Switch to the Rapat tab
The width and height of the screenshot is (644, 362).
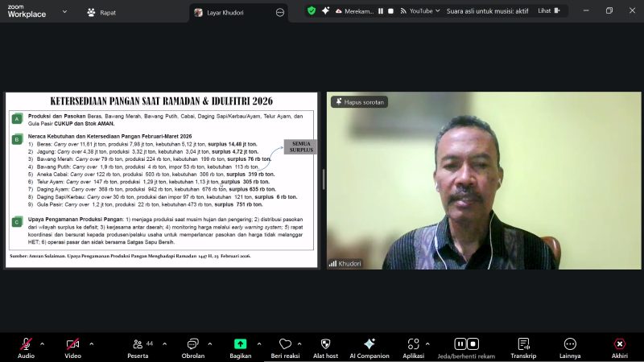click(101, 12)
